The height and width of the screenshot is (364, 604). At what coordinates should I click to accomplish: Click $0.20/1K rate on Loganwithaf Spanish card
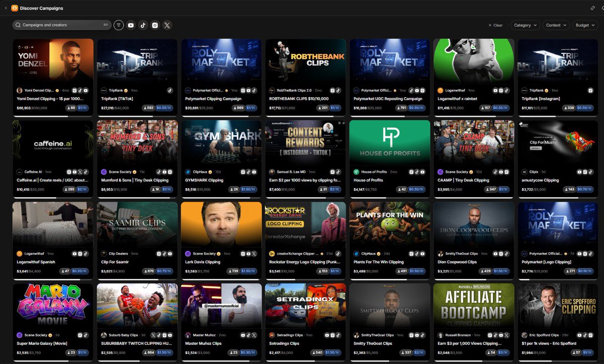pos(81,271)
